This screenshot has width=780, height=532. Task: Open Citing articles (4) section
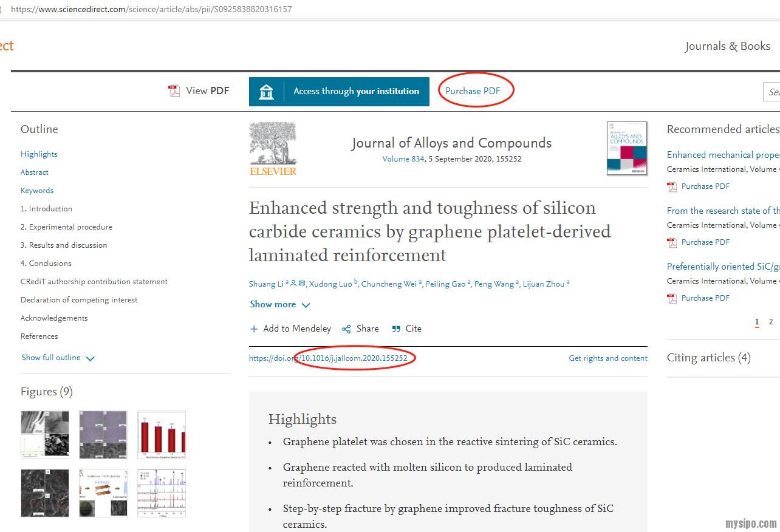709,357
